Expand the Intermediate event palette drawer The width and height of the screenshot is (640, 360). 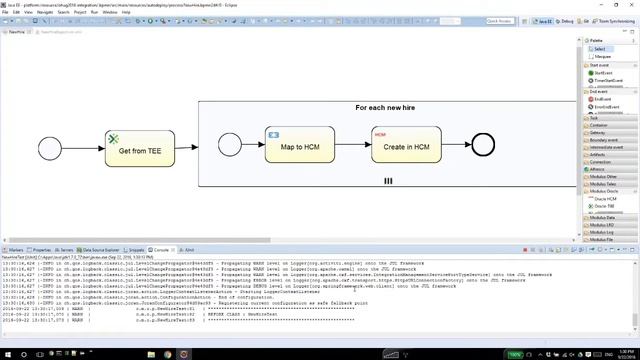tap(610, 147)
